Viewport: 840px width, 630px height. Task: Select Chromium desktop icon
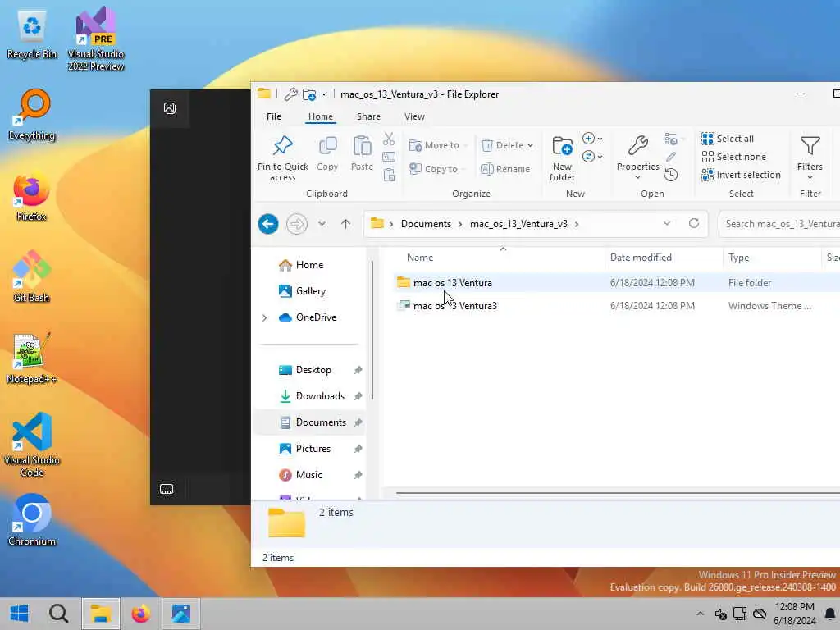click(32, 520)
